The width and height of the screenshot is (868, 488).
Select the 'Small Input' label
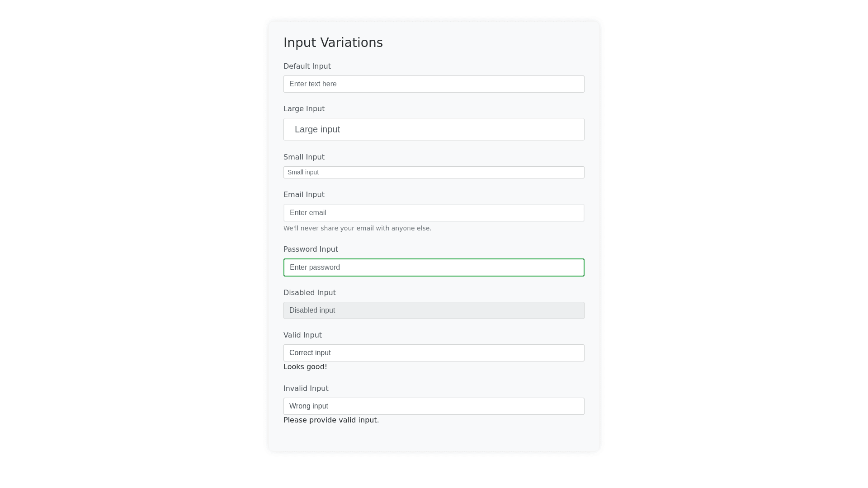pyautogui.click(x=304, y=157)
